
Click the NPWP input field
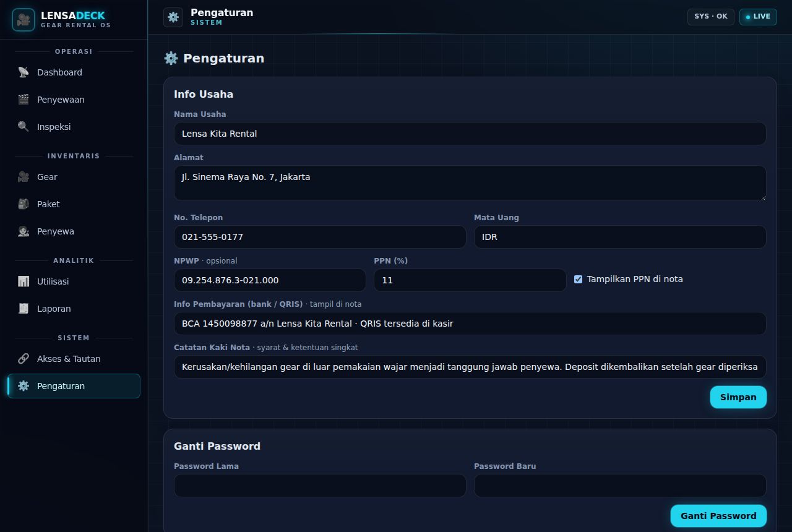pos(270,280)
